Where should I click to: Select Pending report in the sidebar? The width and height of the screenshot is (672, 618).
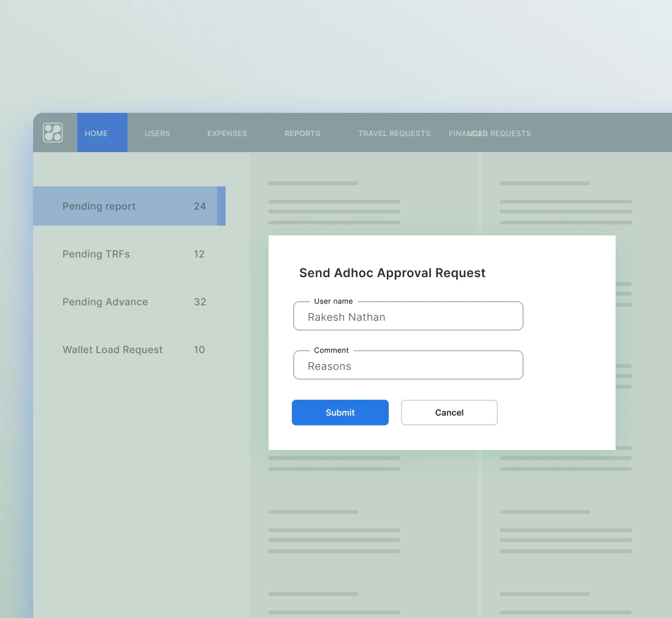[x=99, y=206]
